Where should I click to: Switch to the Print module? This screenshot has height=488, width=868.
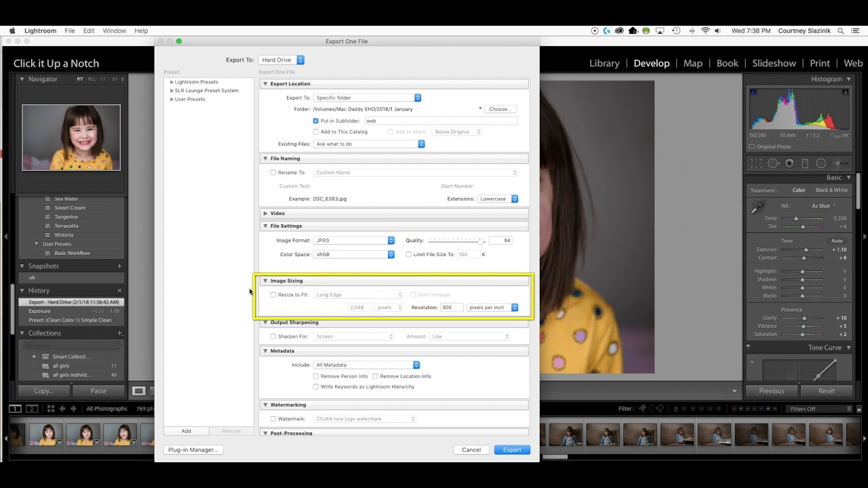pyautogui.click(x=820, y=63)
